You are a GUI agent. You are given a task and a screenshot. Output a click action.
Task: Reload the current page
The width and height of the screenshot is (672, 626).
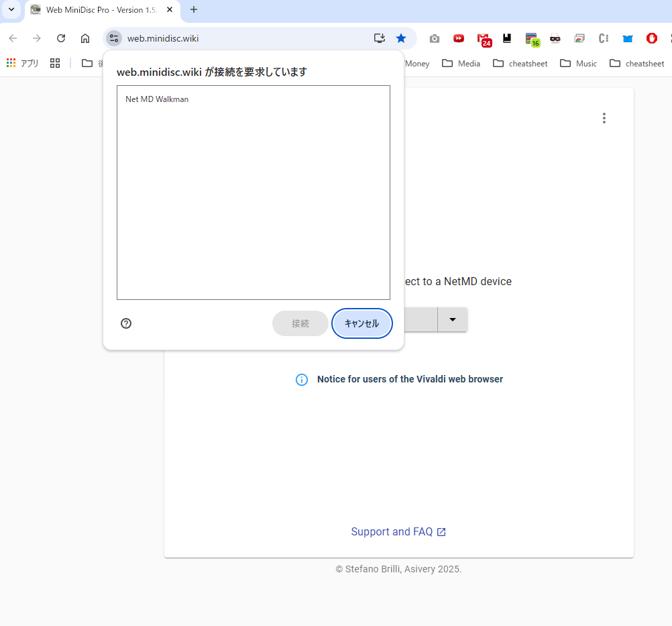[x=61, y=39]
